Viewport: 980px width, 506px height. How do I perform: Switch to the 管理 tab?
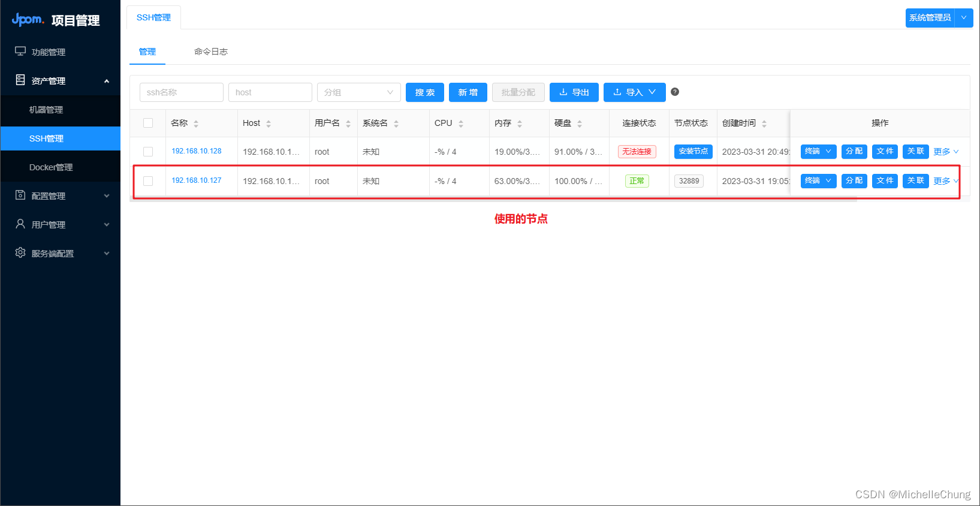tap(147, 52)
